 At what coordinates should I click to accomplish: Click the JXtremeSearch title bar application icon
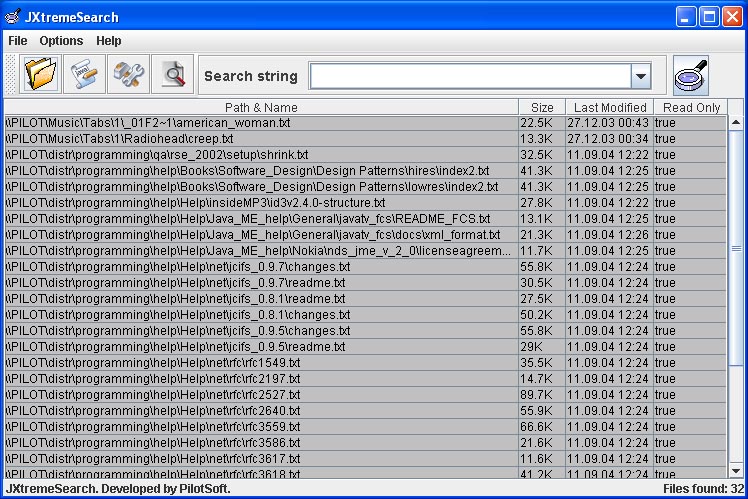(12, 17)
